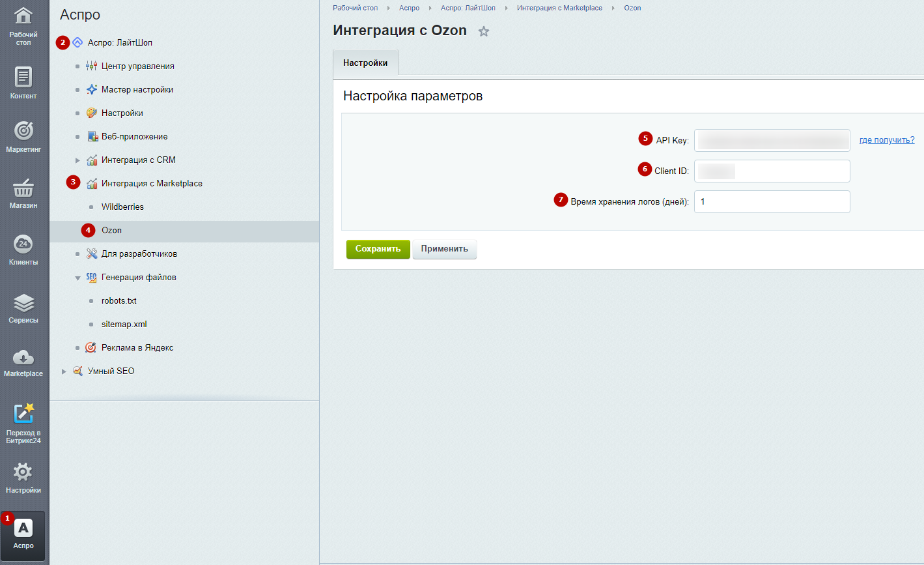This screenshot has height=565, width=924.
Task: Click Рабочий стол in the breadcrumb
Action: pyautogui.click(x=355, y=8)
